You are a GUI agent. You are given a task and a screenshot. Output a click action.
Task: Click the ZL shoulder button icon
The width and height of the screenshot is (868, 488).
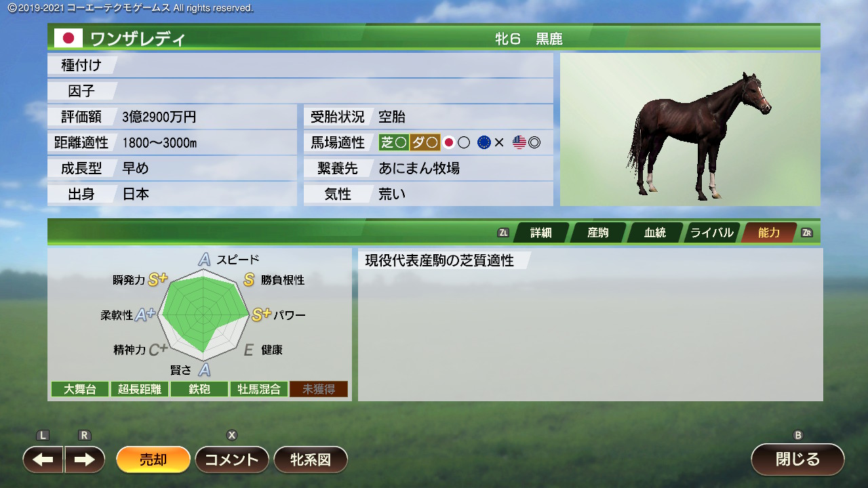503,232
